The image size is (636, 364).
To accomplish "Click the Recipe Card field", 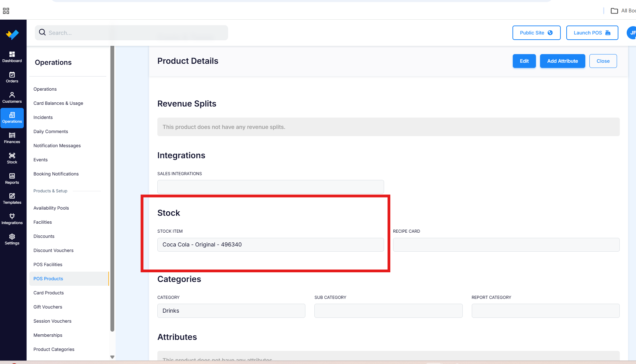I will click(506, 245).
